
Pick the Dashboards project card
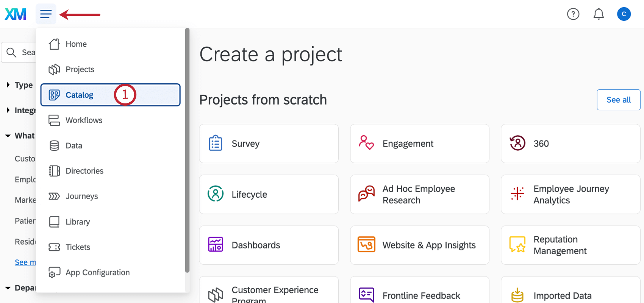click(269, 245)
